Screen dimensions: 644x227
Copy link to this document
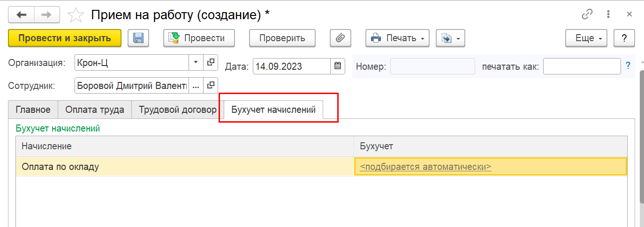click(587, 15)
